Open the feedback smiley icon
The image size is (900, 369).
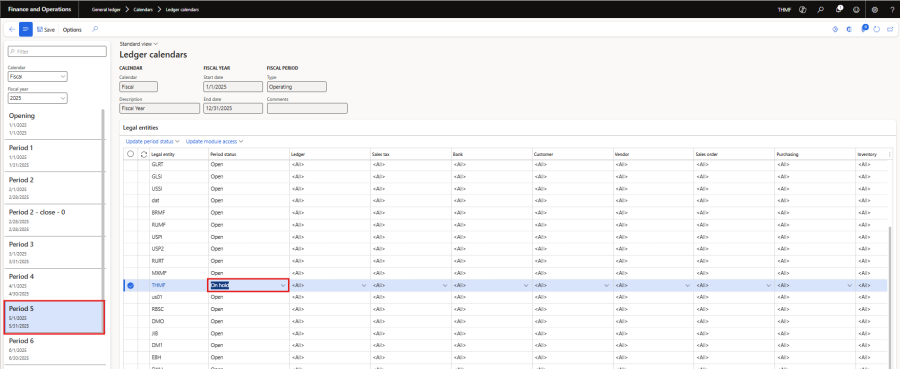click(856, 10)
